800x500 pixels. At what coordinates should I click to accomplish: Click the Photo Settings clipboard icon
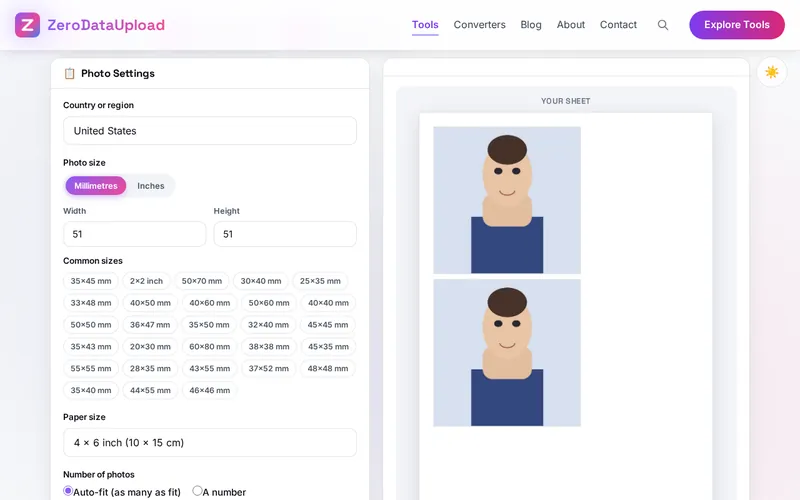69,73
